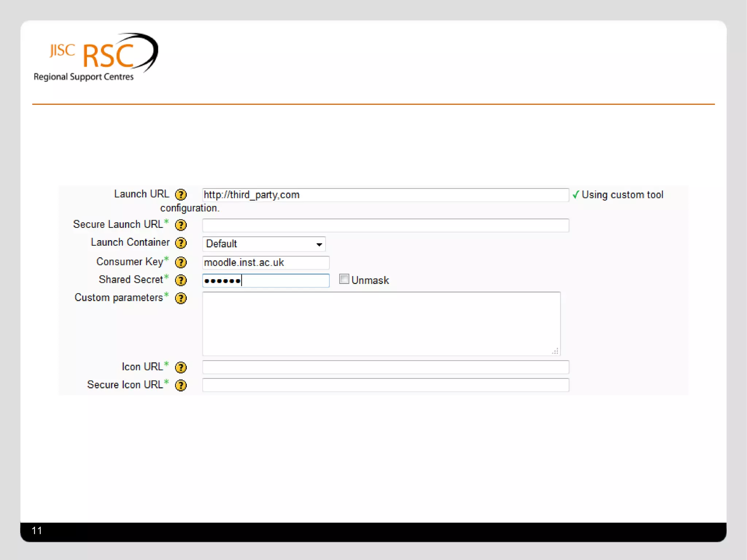Click help icon next to Icon URL
The image size is (747, 560).
tap(181, 367)
